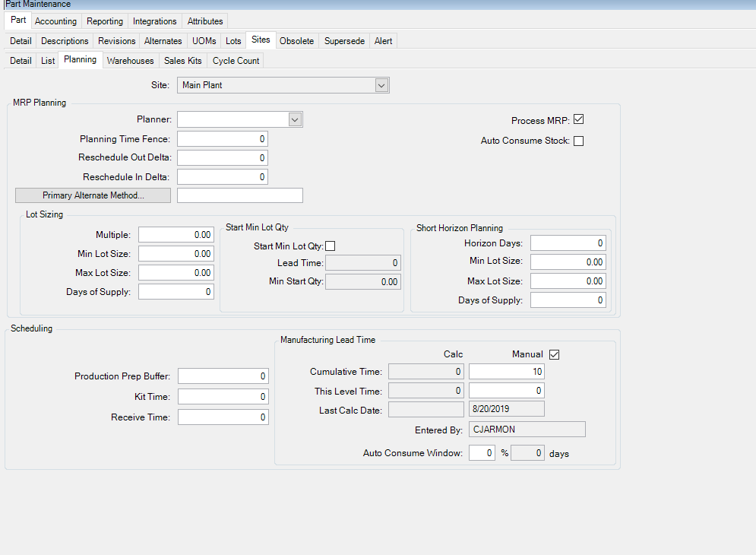Select the Detail tab beside Descriptions

pyautogui.click(x=21, y=41)
